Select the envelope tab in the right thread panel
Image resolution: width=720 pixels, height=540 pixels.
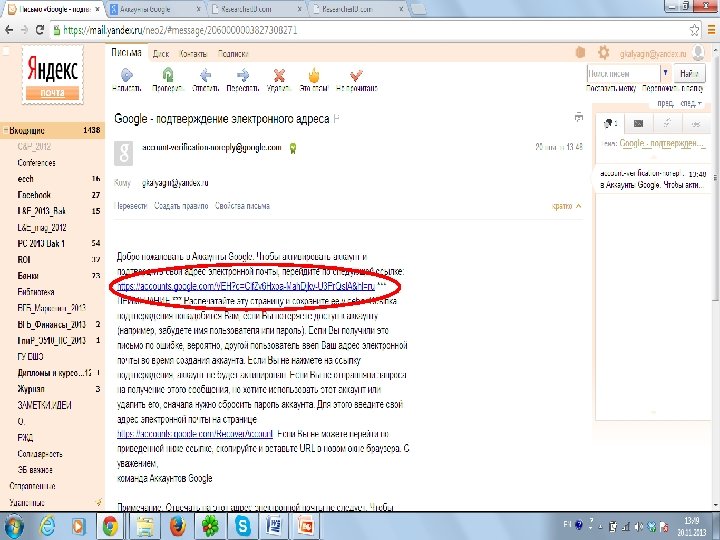point(638,124)
